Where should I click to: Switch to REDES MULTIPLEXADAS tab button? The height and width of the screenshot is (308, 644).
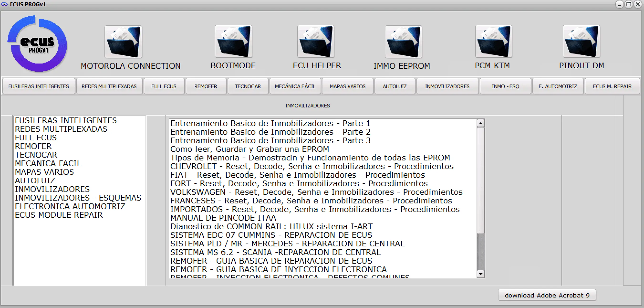(x=109, y=86)
